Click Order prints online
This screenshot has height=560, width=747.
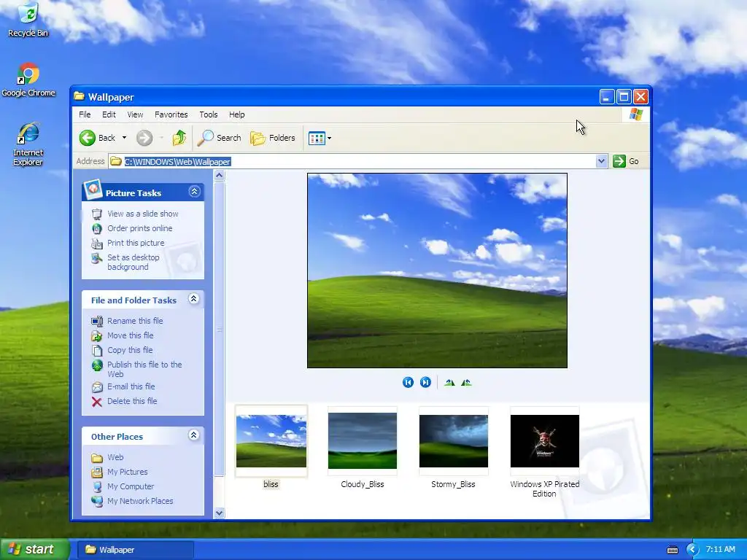coord(139,228)
